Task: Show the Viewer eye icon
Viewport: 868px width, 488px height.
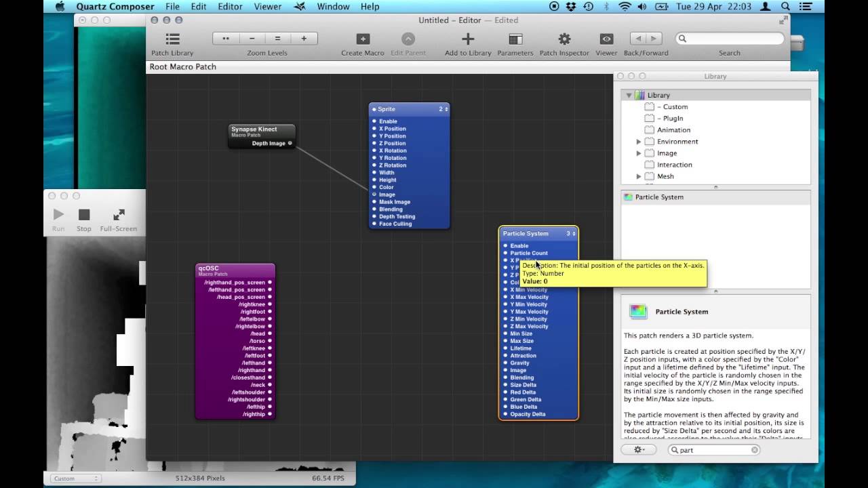Action: click(x=606, y=39)
